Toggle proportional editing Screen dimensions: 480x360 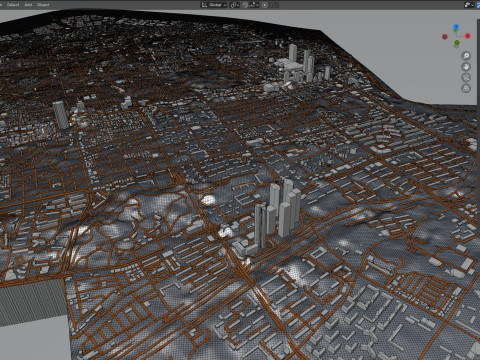(x=265, y=5)
